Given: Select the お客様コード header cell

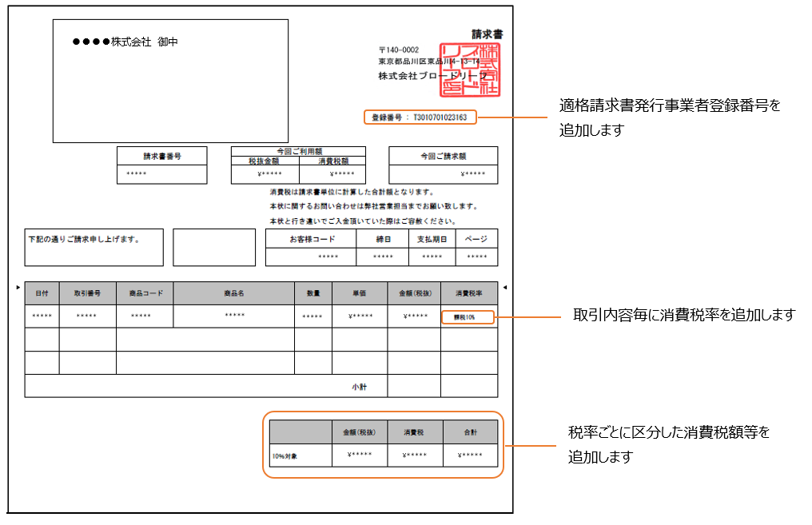Looking at the screenshot, I should [311, 239].
